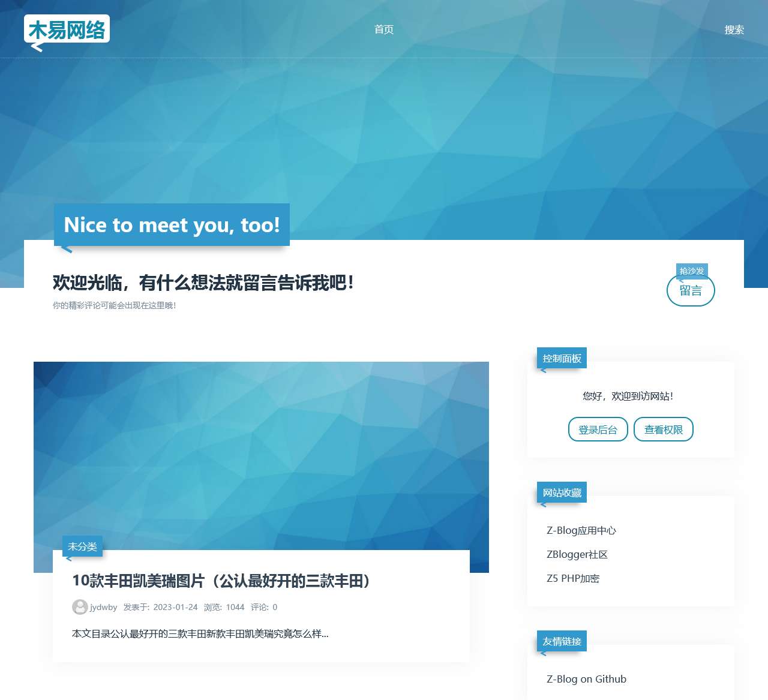Click the author avatar next to jydwby
Viewport: 768px width, 700px height.
click(x=79, y=607)
